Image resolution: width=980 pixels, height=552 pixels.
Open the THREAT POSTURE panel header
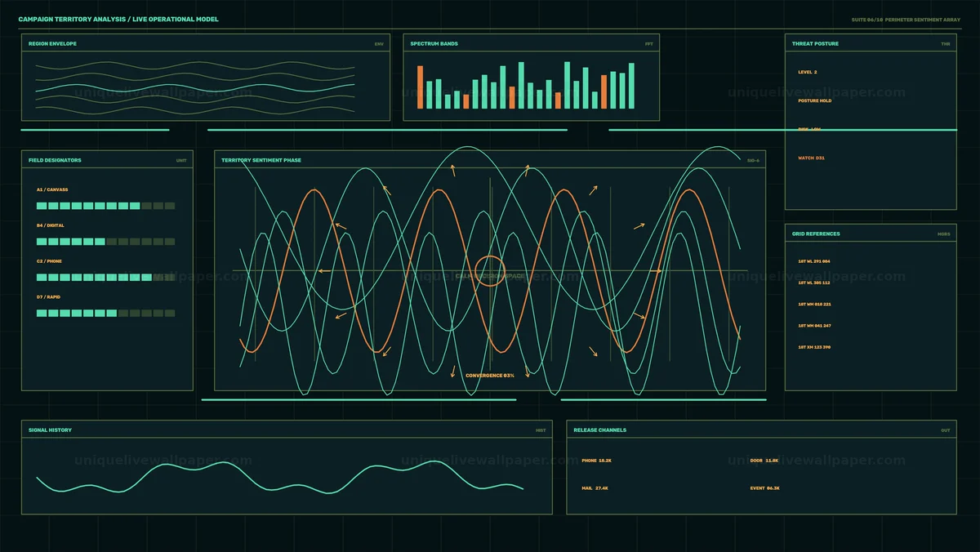pyautogui.click(x=815, y=43)
